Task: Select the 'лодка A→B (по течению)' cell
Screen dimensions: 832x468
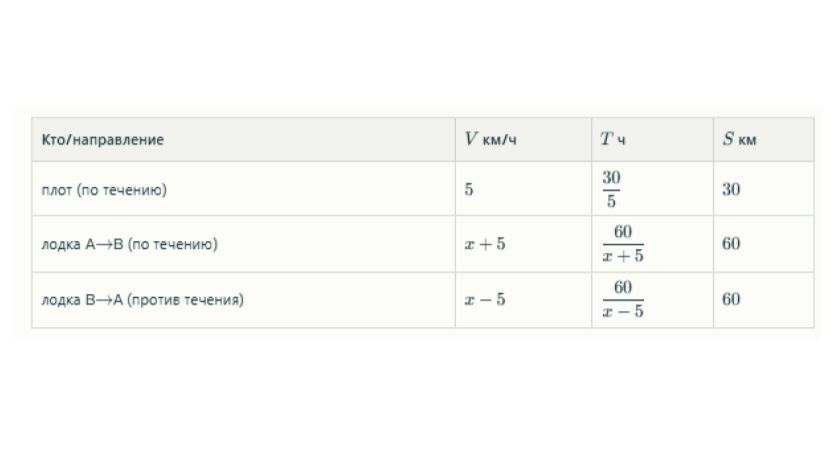Action: tap(130, 244)
